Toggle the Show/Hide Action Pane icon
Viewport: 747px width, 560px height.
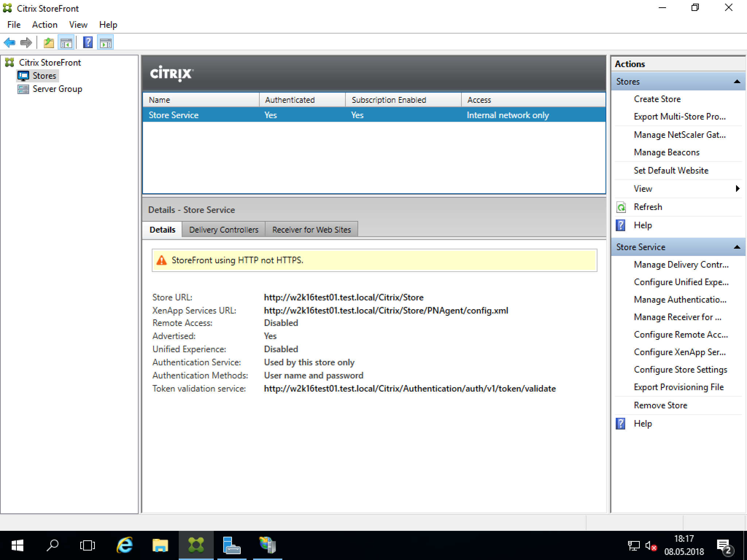[106, 43]
